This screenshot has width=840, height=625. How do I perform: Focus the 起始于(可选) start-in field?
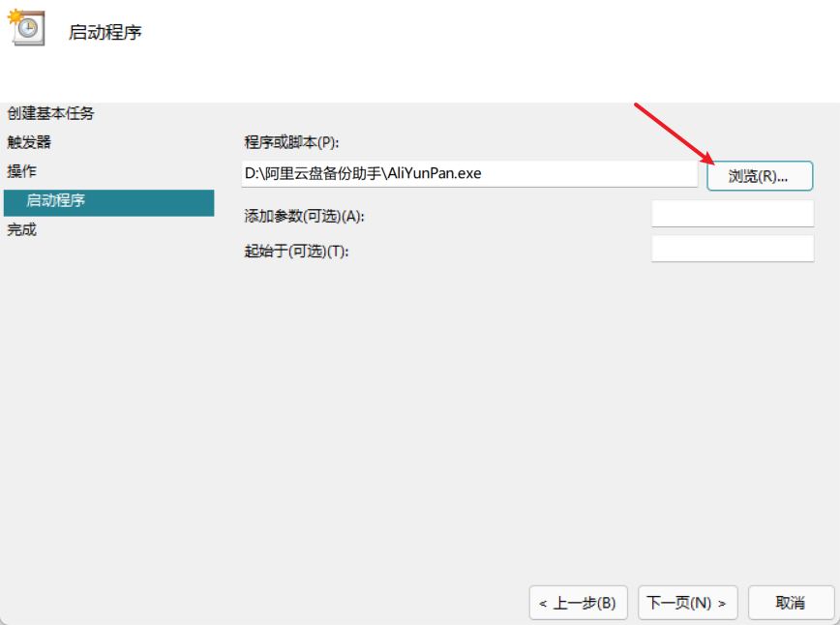tap(733, 249)
